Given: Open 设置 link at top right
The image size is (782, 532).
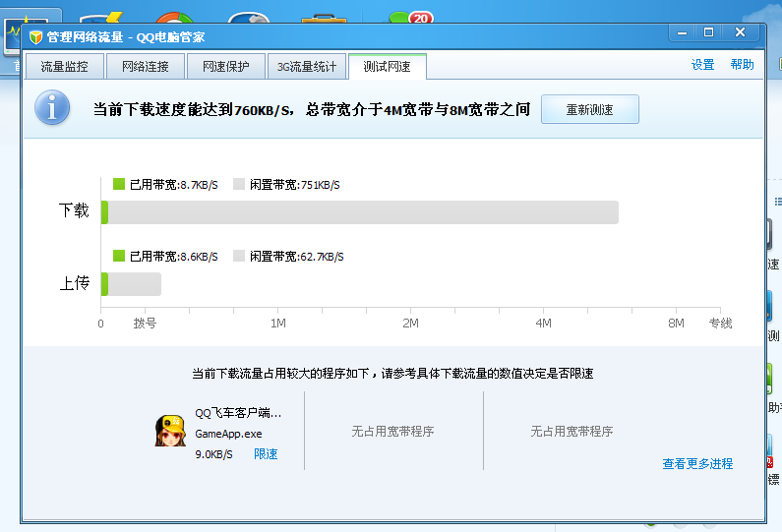Looking at the screenshot, I should [702, 64].
